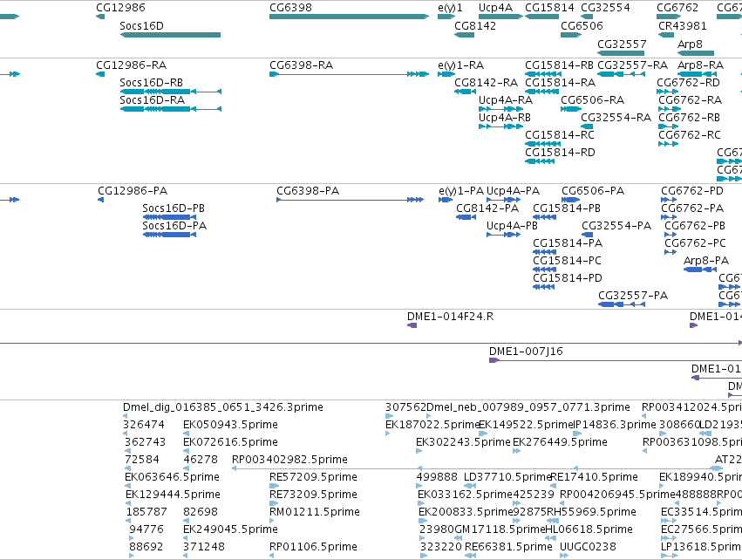Viewport: 742px width, 560px height.
Task: Open the CG6762-RC transcript label
Action: [x=690, y=135]
